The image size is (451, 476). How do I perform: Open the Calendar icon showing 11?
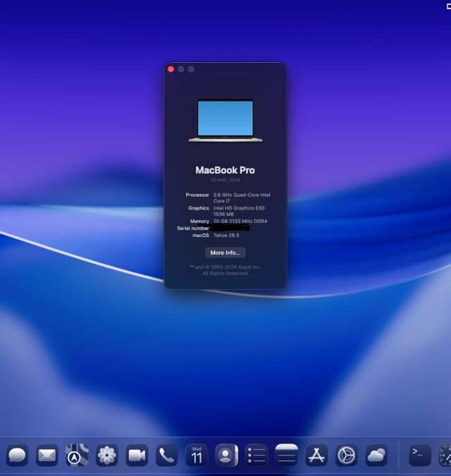(197, 456)
